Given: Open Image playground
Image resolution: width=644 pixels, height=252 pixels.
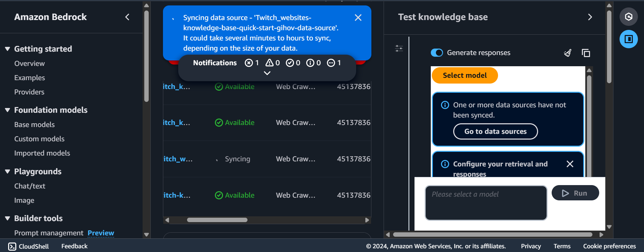Looking at the screenshot, I should 24,200.
